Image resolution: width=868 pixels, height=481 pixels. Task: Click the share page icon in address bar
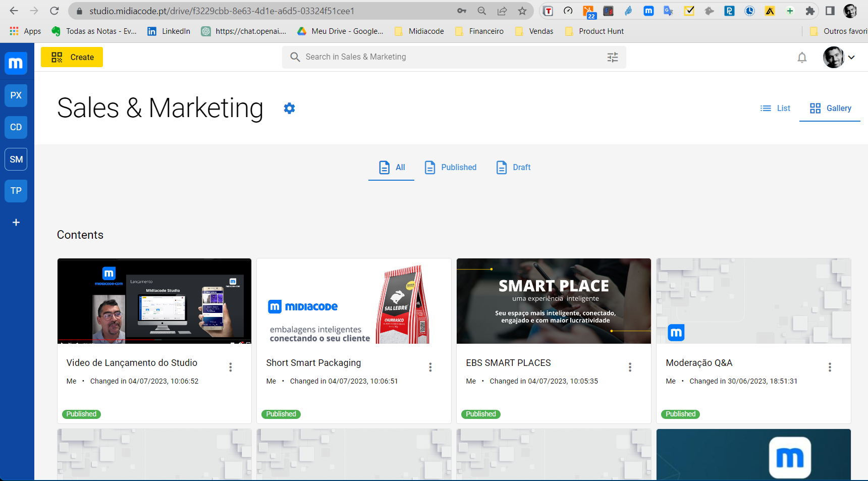tap(502, 11)
